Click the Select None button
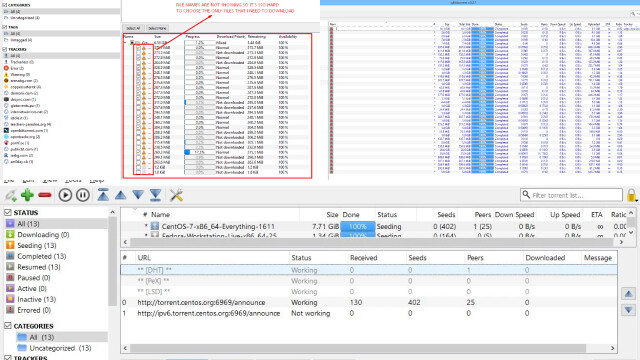The image size is (640, 360). coord(157,28)
